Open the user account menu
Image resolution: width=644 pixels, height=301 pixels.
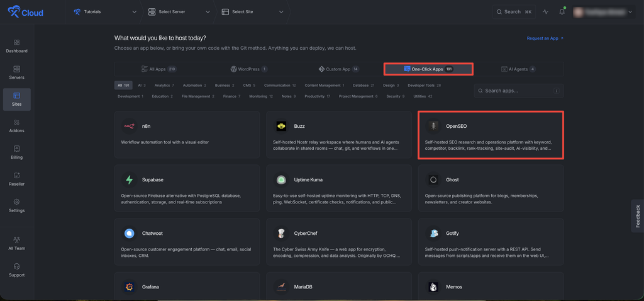[602, 12]
